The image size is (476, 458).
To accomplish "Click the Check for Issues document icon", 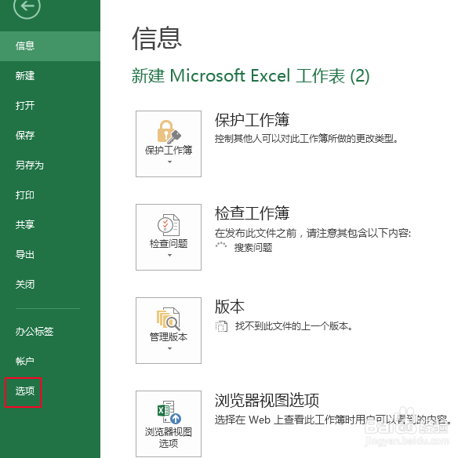I will (x=169, y=225).
